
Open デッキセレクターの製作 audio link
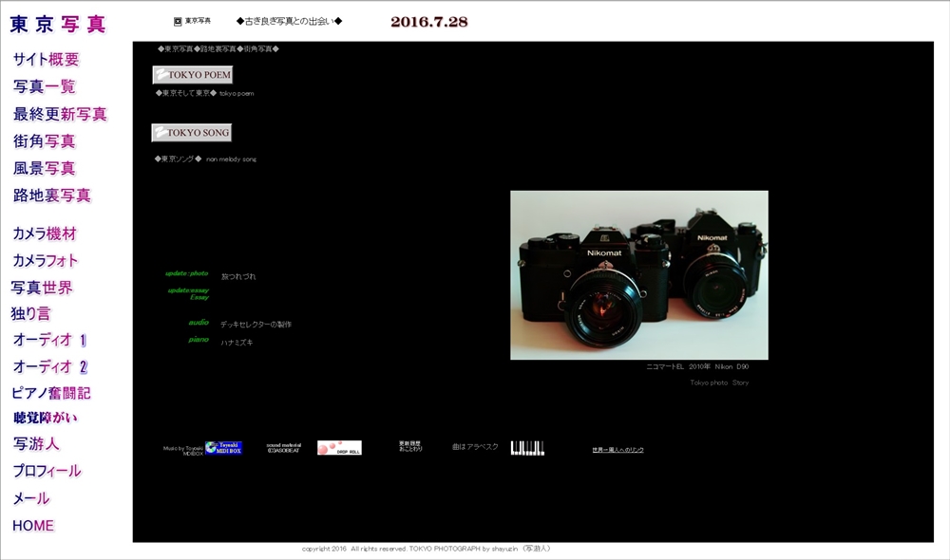pyautogui.click(x=256, y=325)
